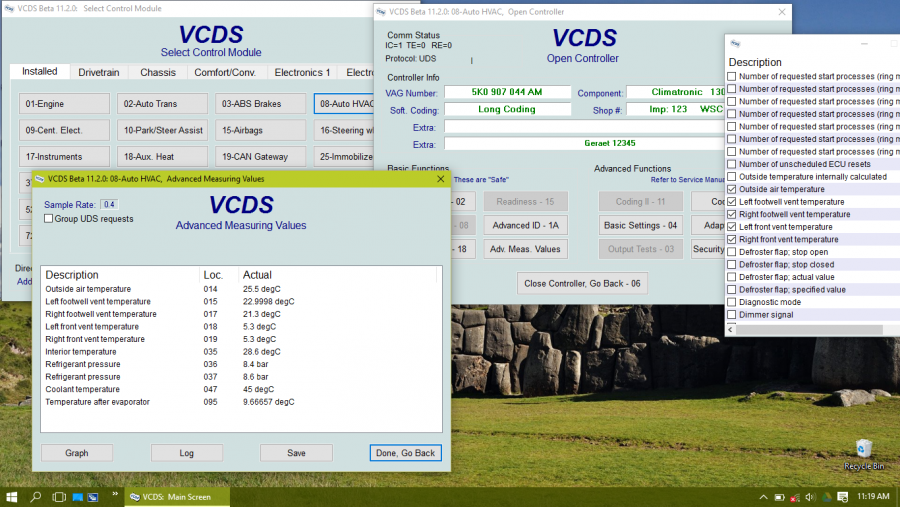
Task: Click the Save button
Action: pyautogui.click(x=296, y=453)
